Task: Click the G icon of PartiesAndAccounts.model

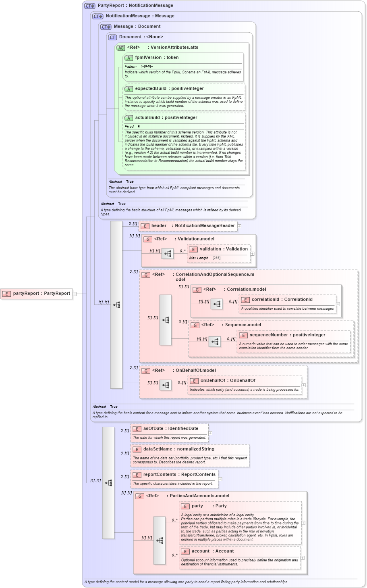Action: tap(139, 496)
